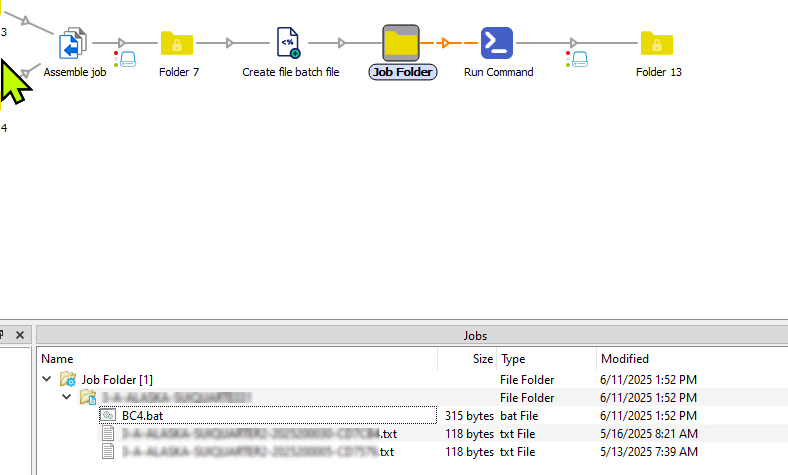Click the Folder 7 locked folder icon
788x475 pixels.
tap(177, 44)
